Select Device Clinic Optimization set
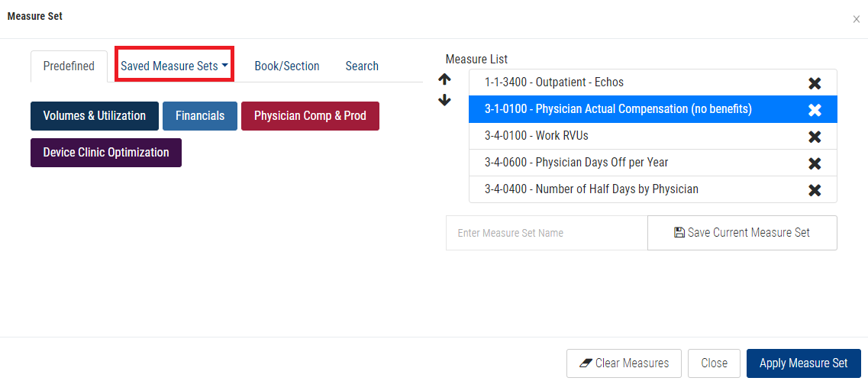 pyautogui.click(x=106, y=153)
